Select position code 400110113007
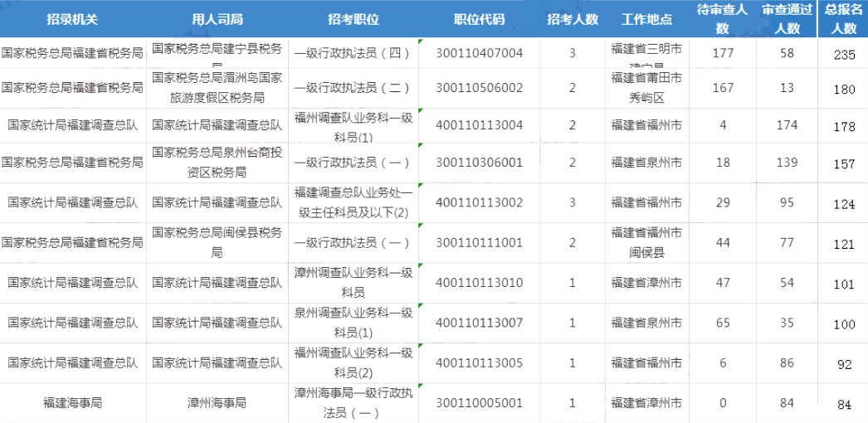Viewport: 868px width, 423px height. coord(480,323)
